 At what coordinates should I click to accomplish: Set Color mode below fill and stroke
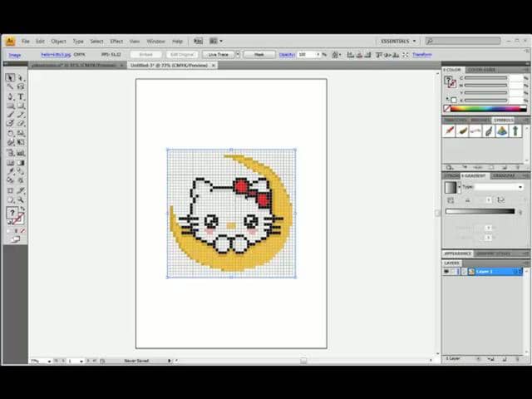tap(9, 231)
